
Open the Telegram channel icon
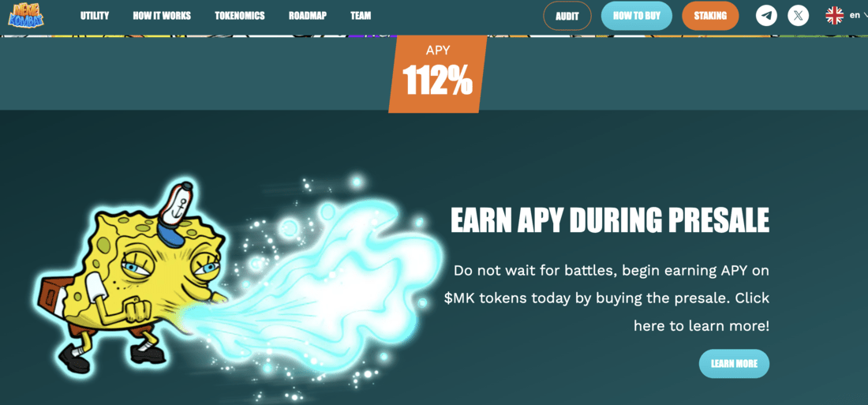(x=767, y=16)
